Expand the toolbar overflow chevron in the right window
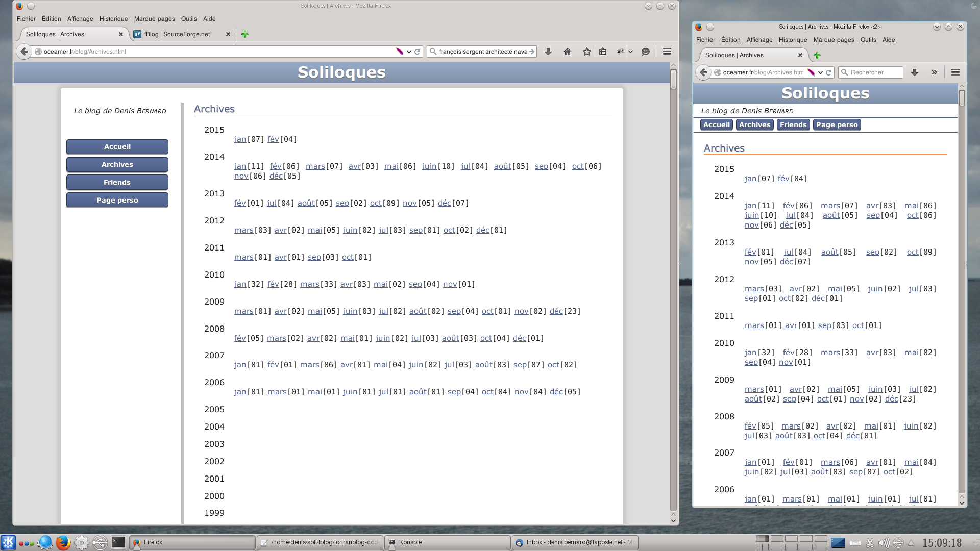Image resolution: width=980 pixels, height=551 pixels. pyautogui.click(x=935, y=72)
